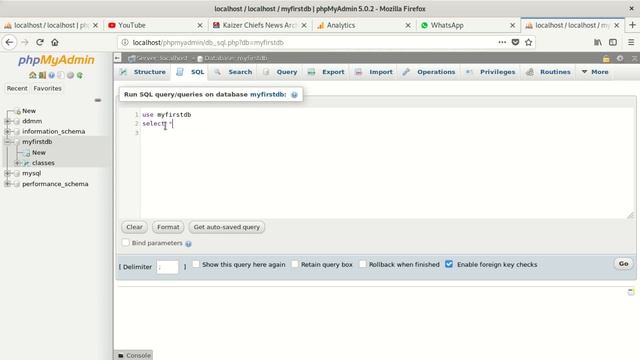640x360 pixels.
Task: Expand the classes table node
Action: [17, 163]
